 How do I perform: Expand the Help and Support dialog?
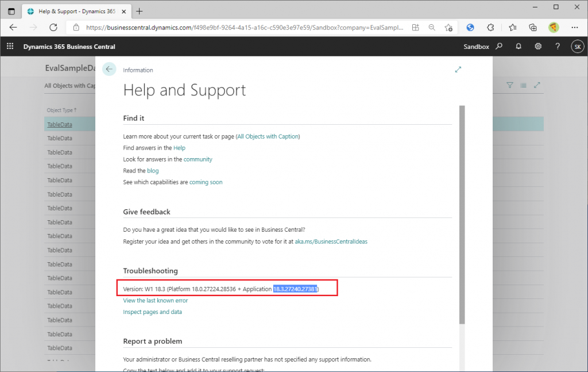click(x=458, y=70)
